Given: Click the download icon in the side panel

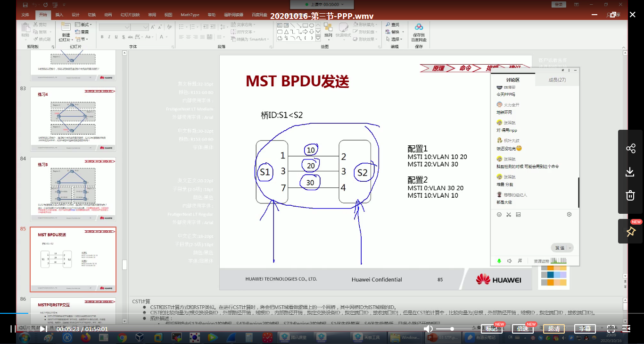Looking at the screenshot, I should tap(630, 172).
